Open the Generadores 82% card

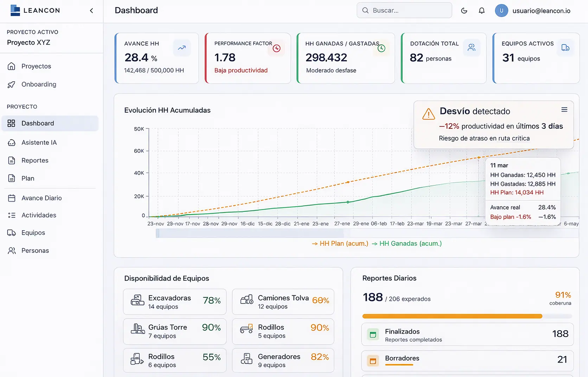pyautogui.click(x=283, y=360)
